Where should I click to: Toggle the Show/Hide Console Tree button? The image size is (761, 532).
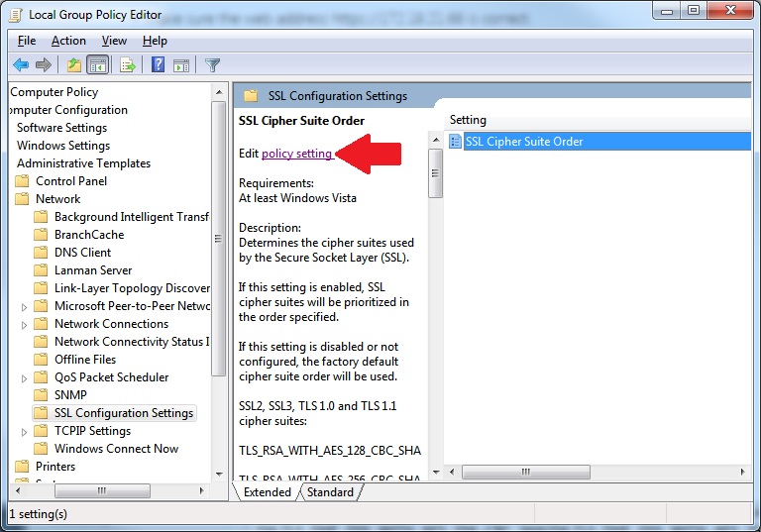(x=98, y=65)
